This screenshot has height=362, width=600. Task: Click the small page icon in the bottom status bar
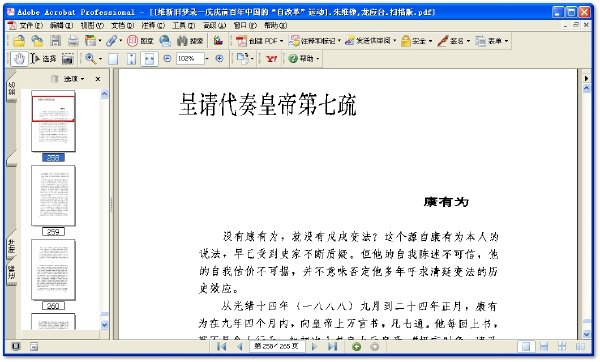pos(34,347)
